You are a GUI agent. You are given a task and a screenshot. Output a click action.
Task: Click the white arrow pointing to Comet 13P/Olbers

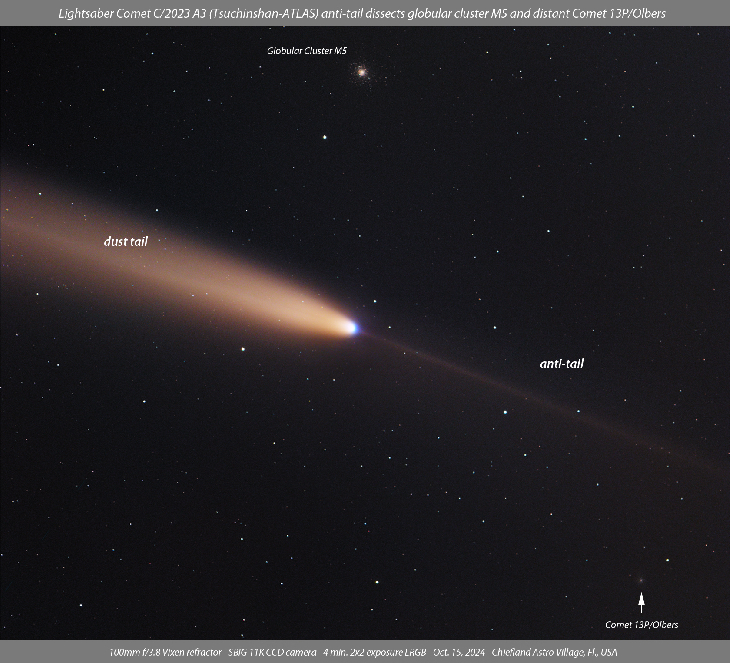641,602
